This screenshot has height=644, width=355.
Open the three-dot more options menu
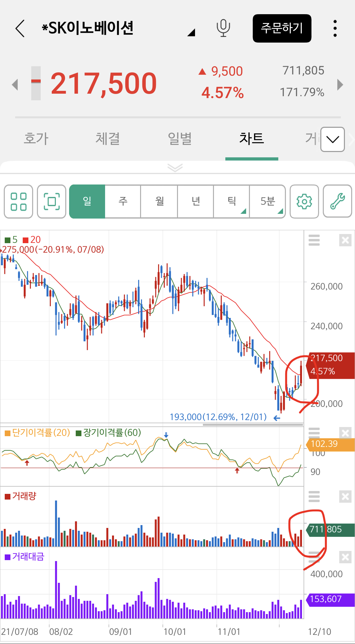[335, 28]
